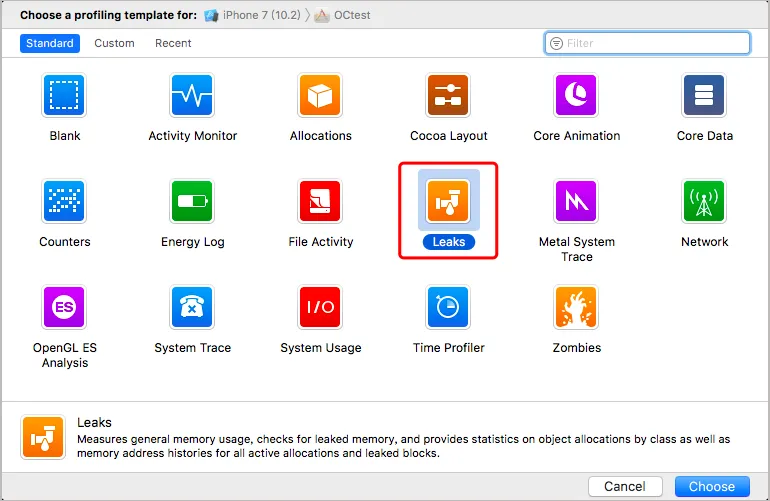The width and height of the screenshot is (770, 501).
Task: Choose the Counters template icon
Action: pos(64,201)
